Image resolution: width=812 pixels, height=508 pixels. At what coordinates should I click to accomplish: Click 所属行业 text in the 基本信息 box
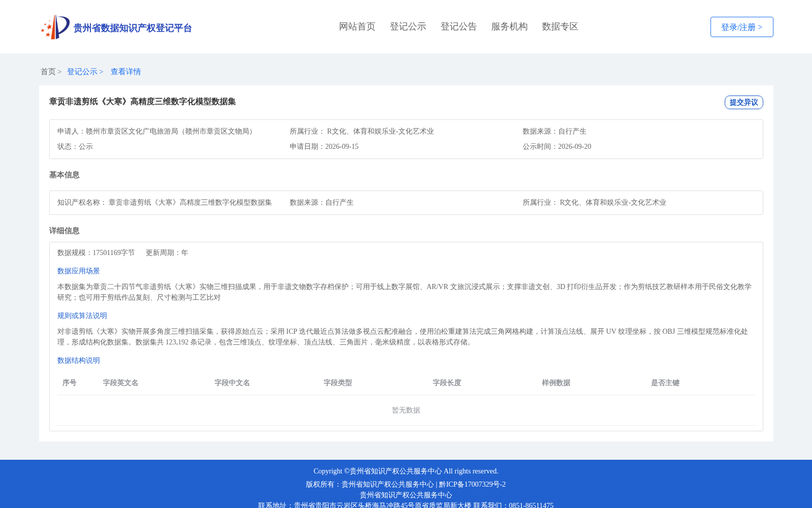(594, 202)
